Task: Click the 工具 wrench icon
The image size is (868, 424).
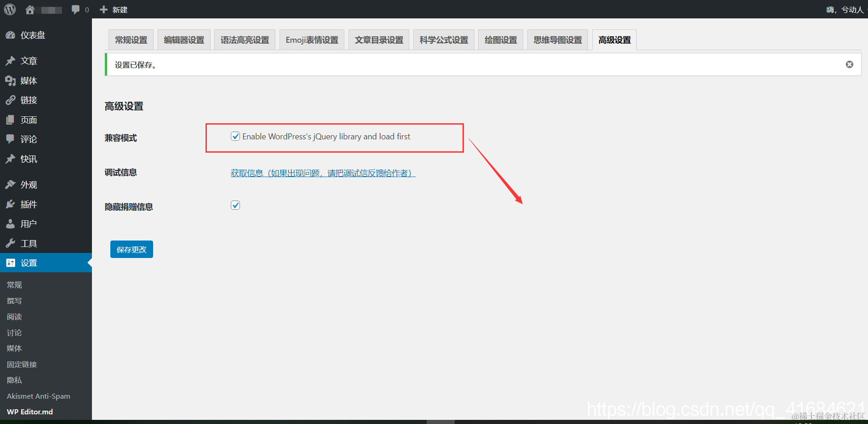Action: 11,243
